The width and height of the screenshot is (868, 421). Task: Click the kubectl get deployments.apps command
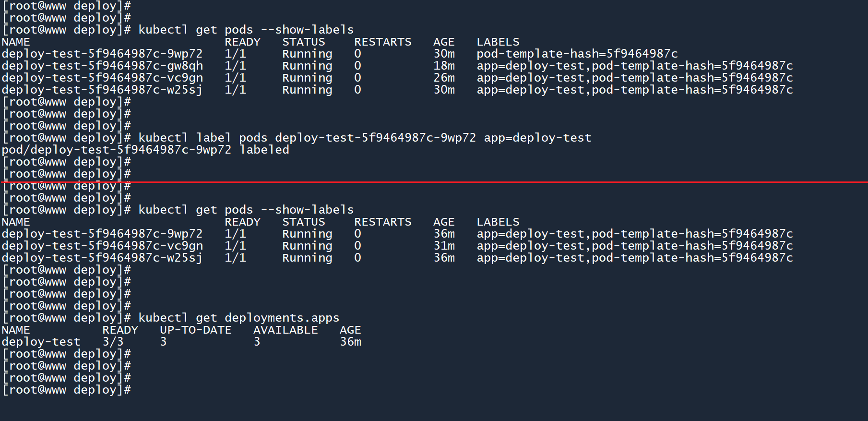tap(238, 318)
